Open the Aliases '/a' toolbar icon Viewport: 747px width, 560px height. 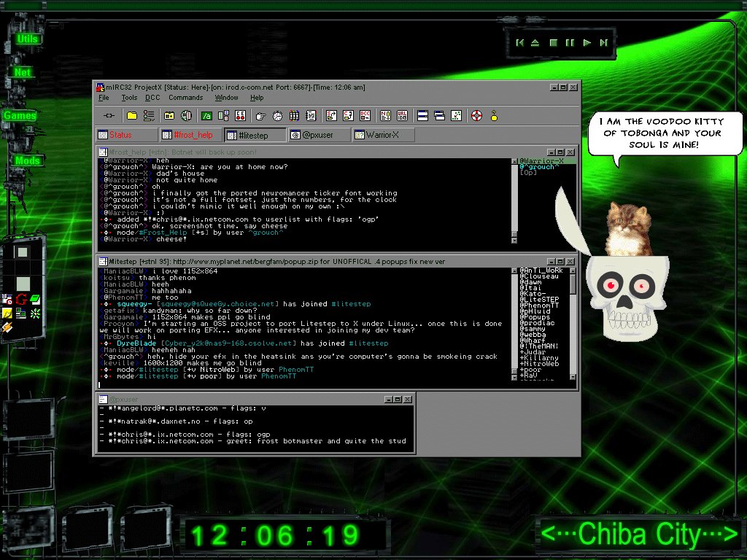206,116
